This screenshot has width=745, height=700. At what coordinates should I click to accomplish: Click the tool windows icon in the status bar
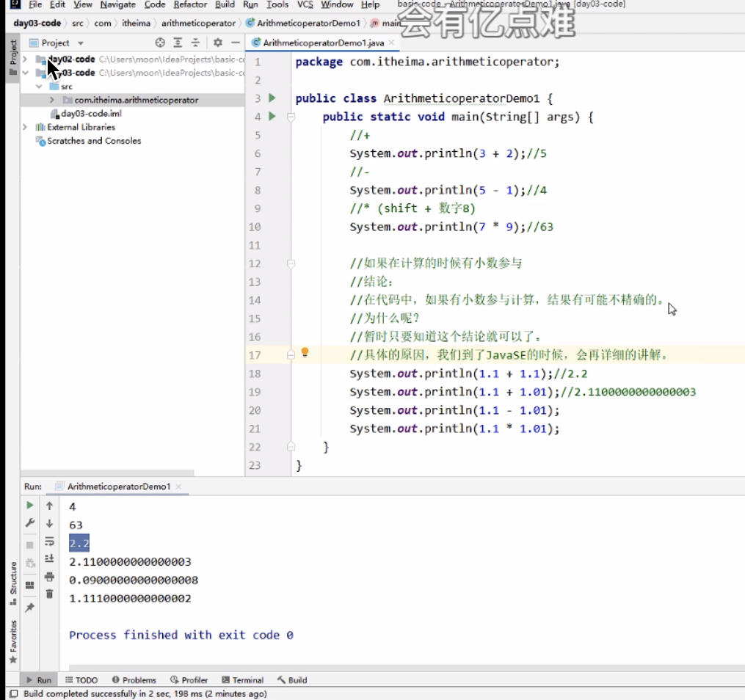[x=14, y=694]
